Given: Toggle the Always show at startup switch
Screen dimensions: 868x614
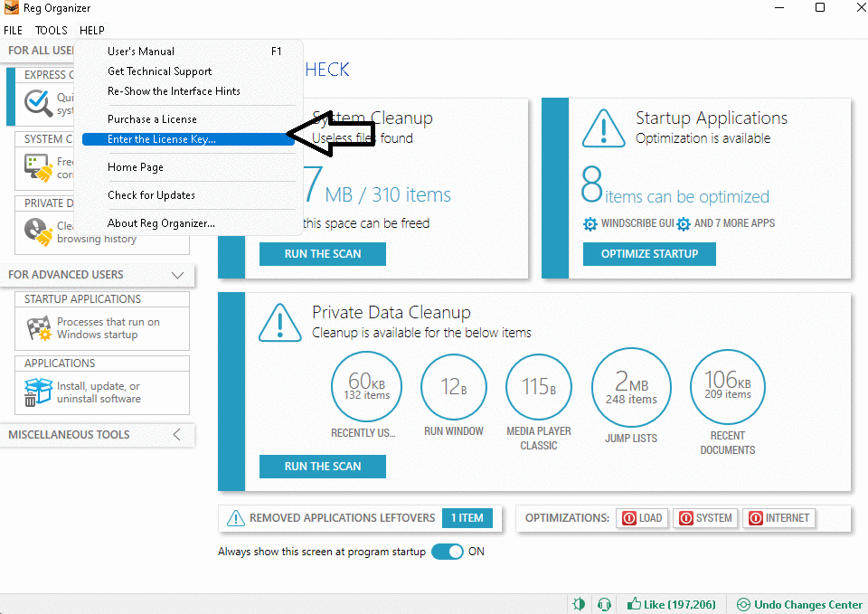Looking at the screenshot, I should point(447,552).
